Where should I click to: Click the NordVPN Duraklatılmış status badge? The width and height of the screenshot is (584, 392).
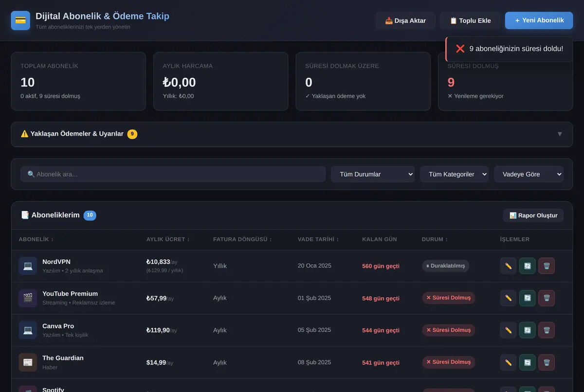point(446,266)
